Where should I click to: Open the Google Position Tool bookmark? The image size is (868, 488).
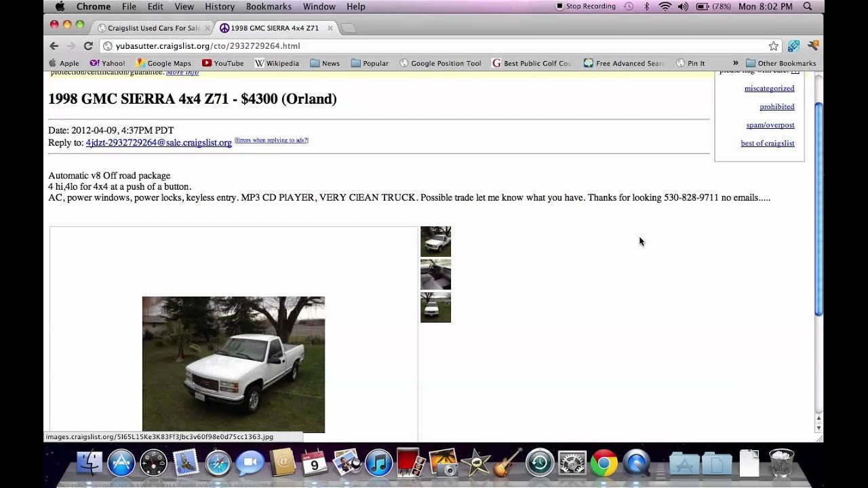pyautogui.click(x=441, y=63)
